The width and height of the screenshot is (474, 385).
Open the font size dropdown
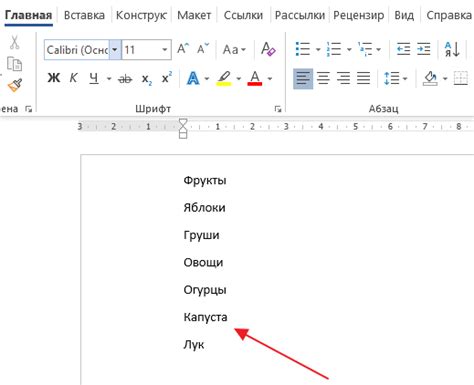pyautogui.click(x=164, y=50)
